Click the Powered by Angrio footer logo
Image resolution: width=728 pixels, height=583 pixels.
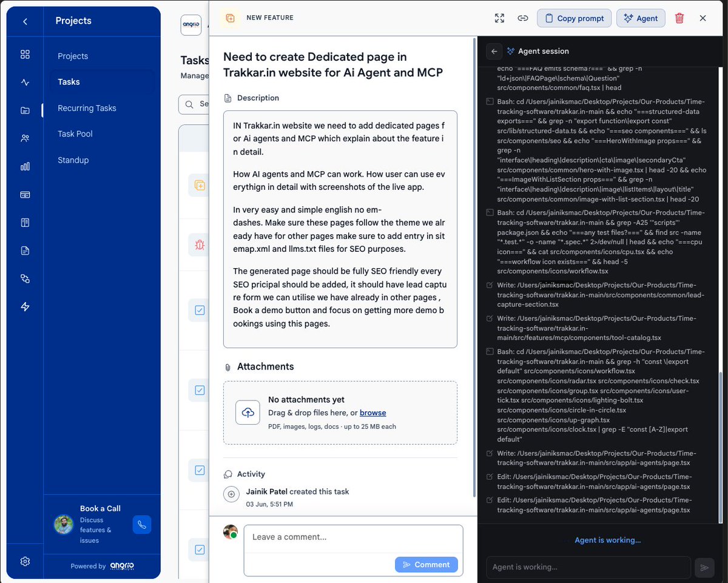click(122, 566)
